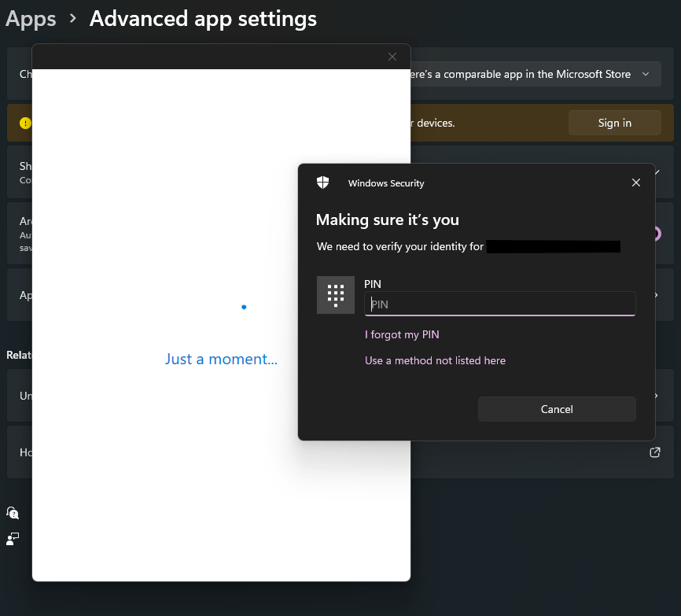681x616 pixels.
Task: Focus the PIN input field
Action: [x=499, y=304]
